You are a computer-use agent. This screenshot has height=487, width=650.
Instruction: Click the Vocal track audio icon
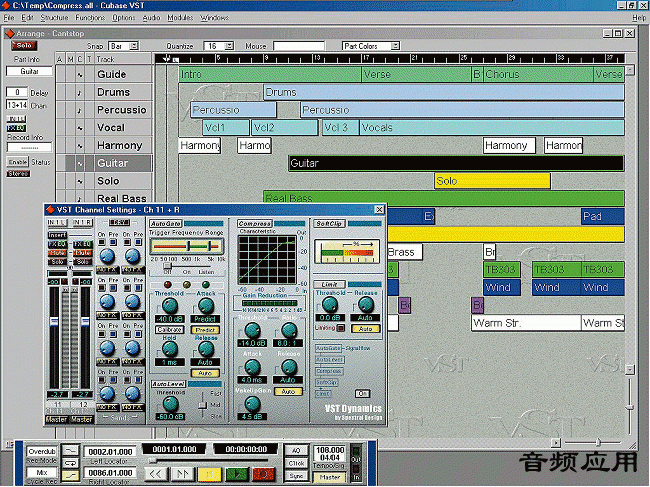pos(80,128)
